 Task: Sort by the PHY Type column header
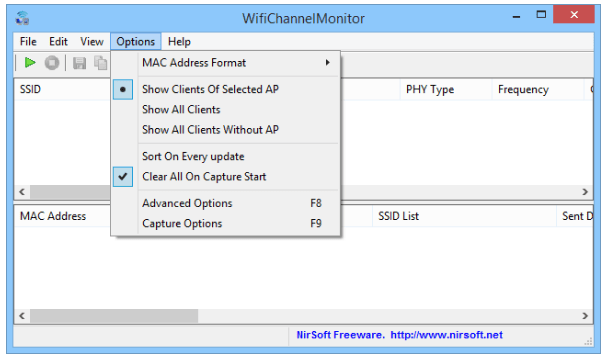click(446, 89)
